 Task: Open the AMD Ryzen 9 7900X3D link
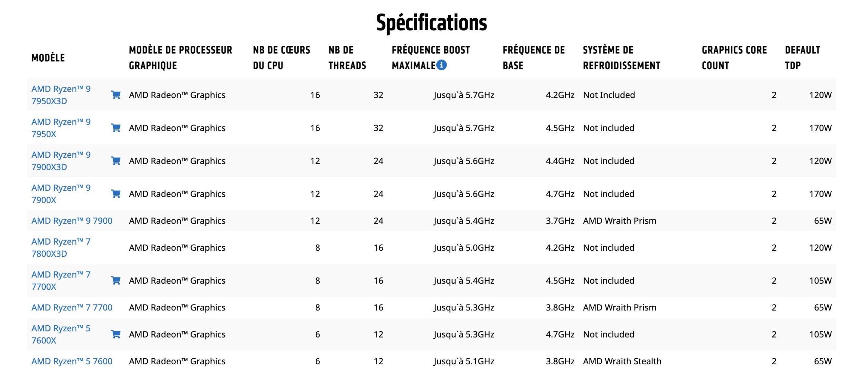point(61,161)
